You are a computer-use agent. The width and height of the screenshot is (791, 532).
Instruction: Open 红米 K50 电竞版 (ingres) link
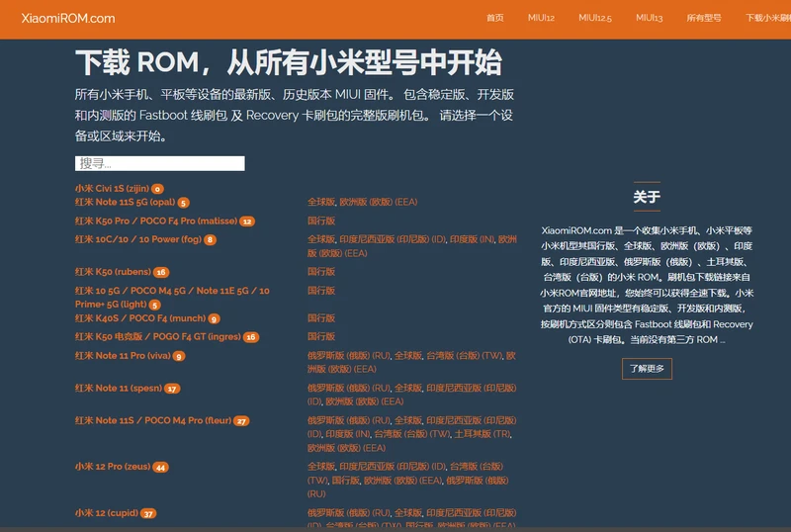(x=158, y=336)
